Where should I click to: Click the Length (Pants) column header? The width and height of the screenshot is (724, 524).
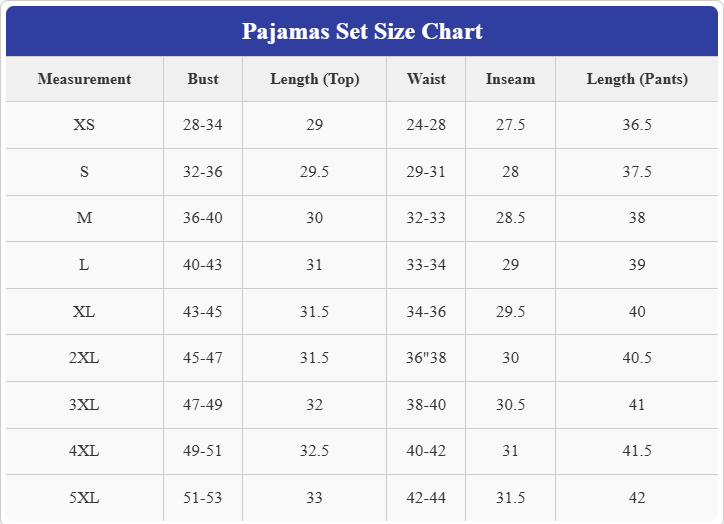coord(637,79)
